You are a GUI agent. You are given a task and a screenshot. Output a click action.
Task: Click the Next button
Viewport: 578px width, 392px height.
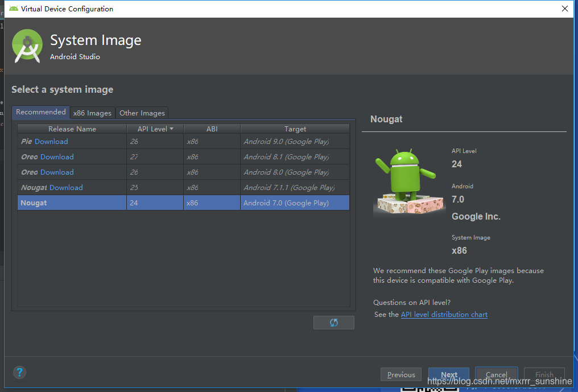(x=449, y=375)
